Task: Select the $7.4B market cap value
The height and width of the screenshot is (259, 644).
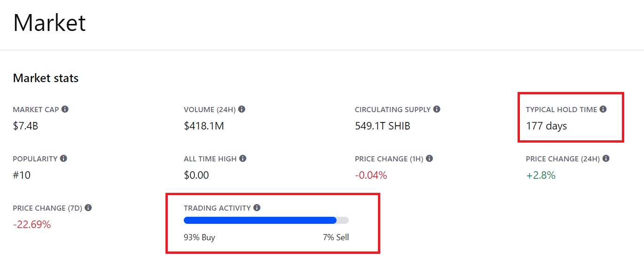Action: click(x=25, y=126)
